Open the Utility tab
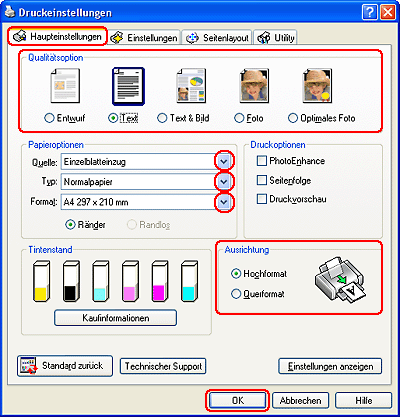Viewport: 400px width, 417px height. pyautogui.click(x=276, y=38)
